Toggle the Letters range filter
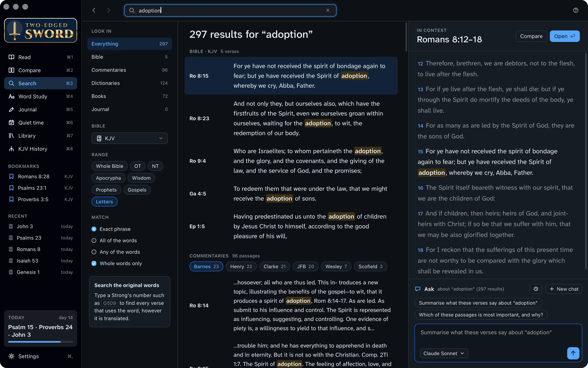The height and width of the screenshot is (368, 588). (104, 202)
